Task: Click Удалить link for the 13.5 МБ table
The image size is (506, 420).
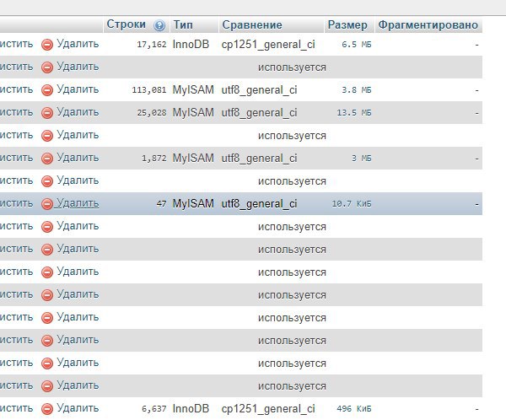Action: (78, 112)
